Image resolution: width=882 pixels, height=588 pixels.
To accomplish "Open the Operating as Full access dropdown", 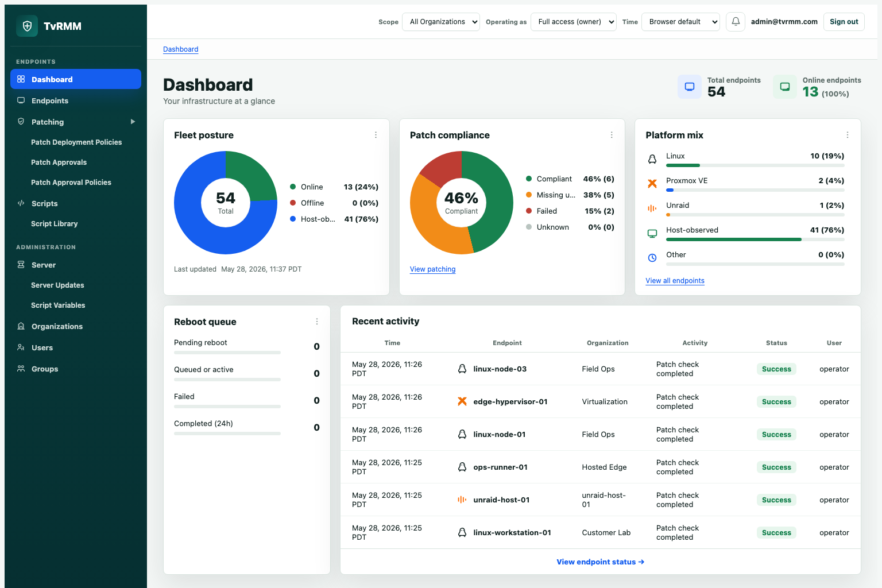I will pos(574,22).
